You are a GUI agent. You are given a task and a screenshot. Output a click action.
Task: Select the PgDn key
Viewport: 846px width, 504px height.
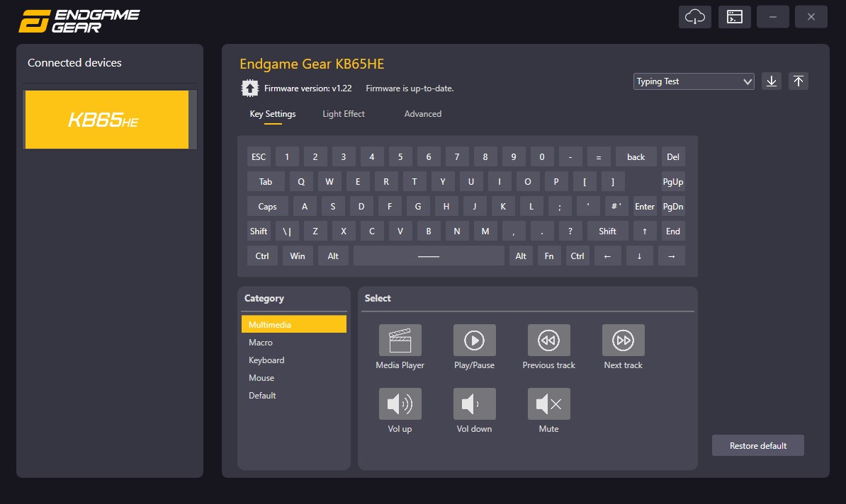[673, 207]
